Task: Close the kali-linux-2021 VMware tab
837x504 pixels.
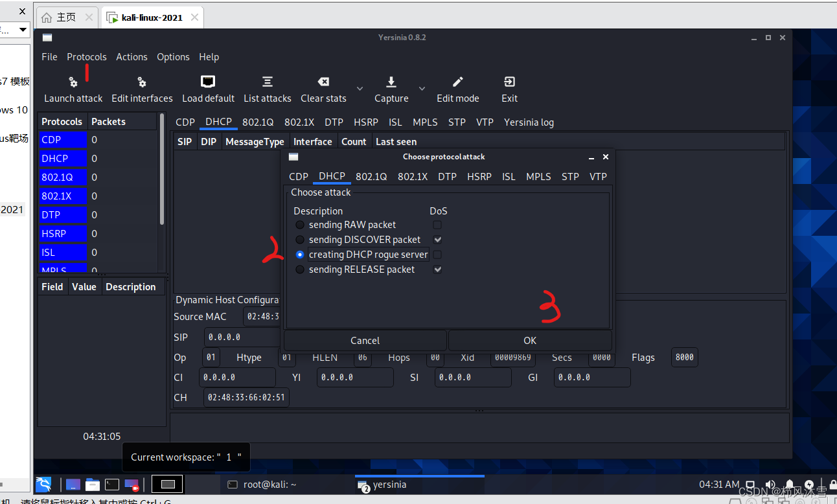Action: point(194,17)
